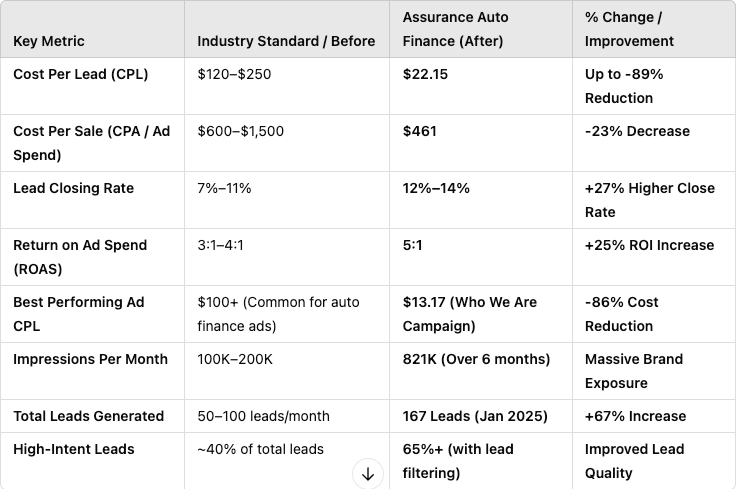The height and width of the screenshot is (489, 737).
Task: Select the Return on Ad Spend label
Action: (80, 256)
